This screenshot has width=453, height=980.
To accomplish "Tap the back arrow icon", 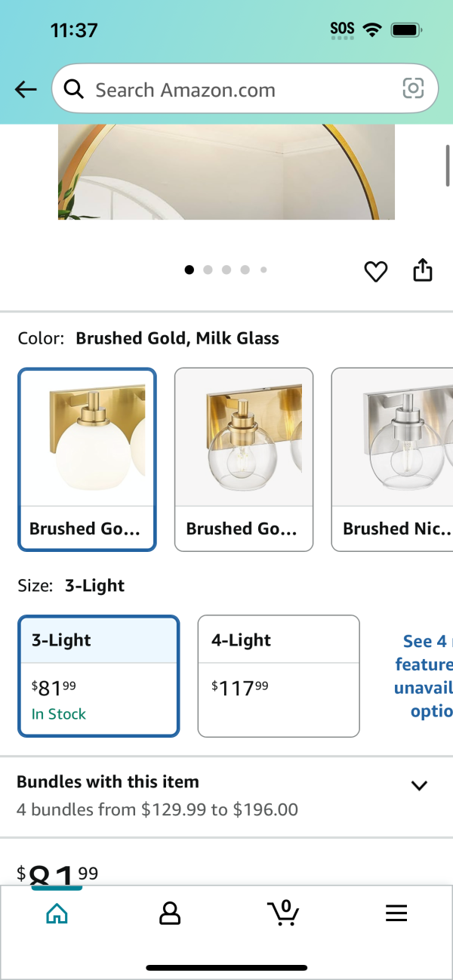I will click(26, 90).
